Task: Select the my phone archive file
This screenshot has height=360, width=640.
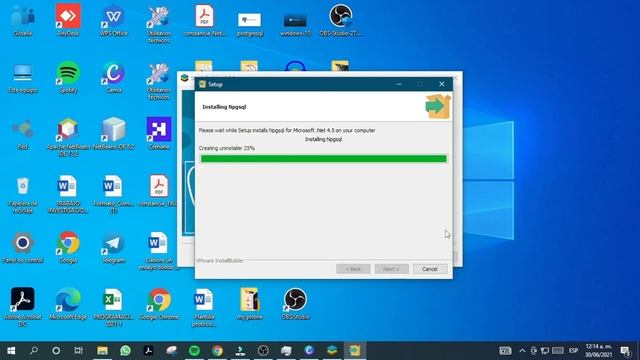Action: tap(249, 304)
